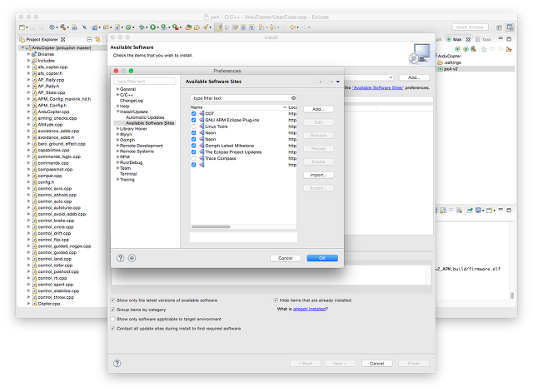Click New Make Target icon in Make view

tap(457, 49)
